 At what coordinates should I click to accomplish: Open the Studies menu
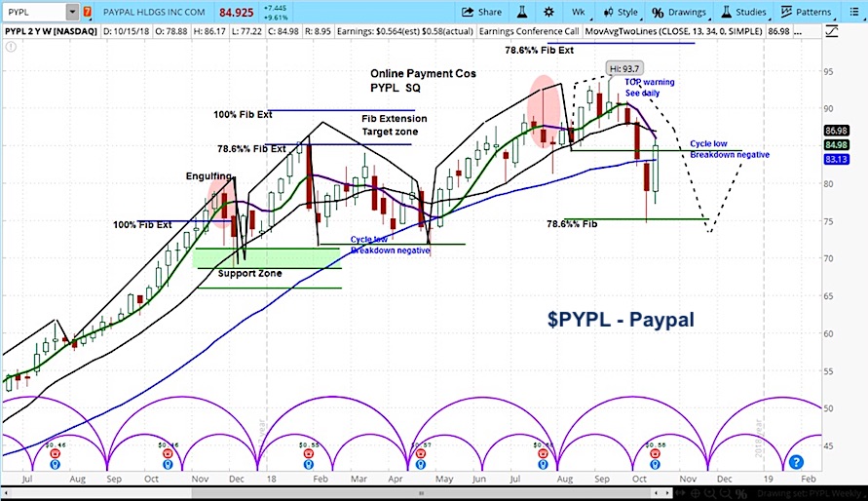pos(744,12)
